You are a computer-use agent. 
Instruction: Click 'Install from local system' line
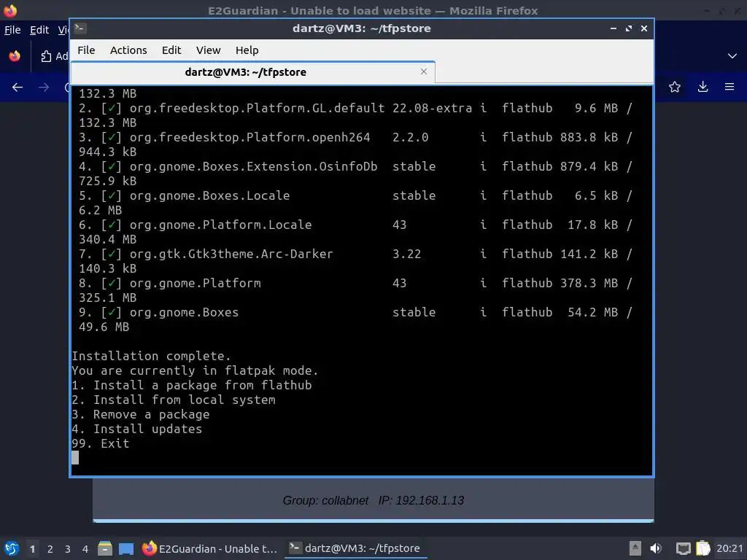(174, 400)
